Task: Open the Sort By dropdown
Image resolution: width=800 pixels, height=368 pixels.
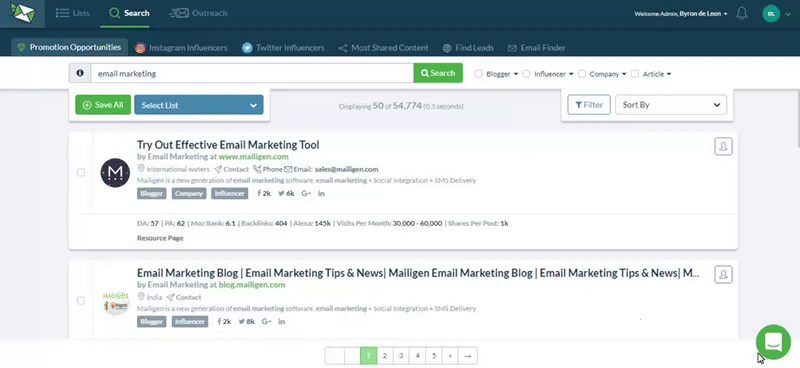Action: pyautogui.click(x=671, y=105)
